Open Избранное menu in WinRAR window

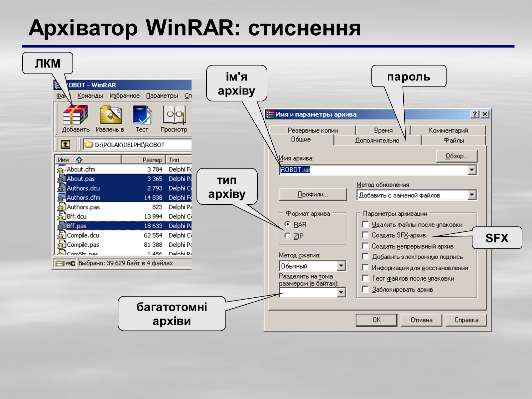124,96
